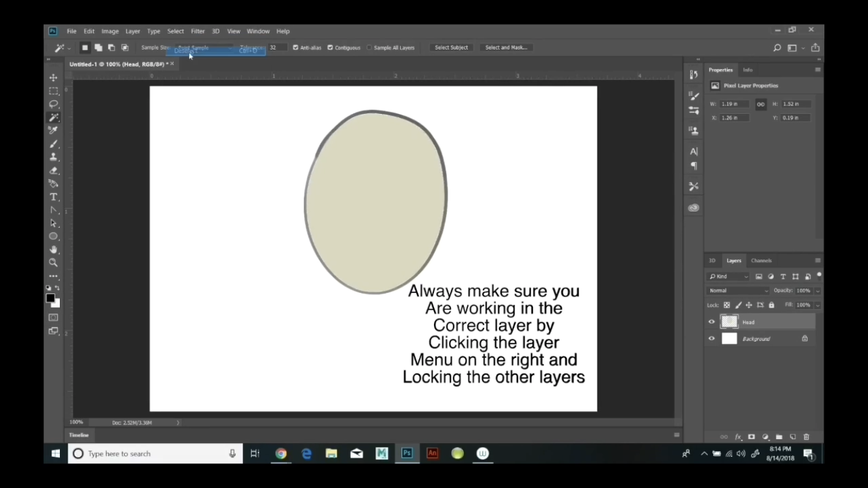868x488 pixels.
Task: Pick the Clone Stamp tool
Action: click(54, 157)
